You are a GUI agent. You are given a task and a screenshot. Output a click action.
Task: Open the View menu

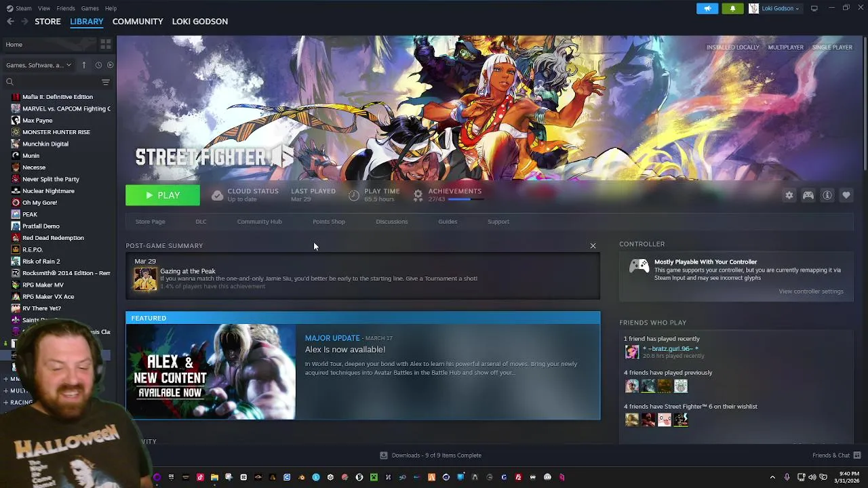point(44,8)
